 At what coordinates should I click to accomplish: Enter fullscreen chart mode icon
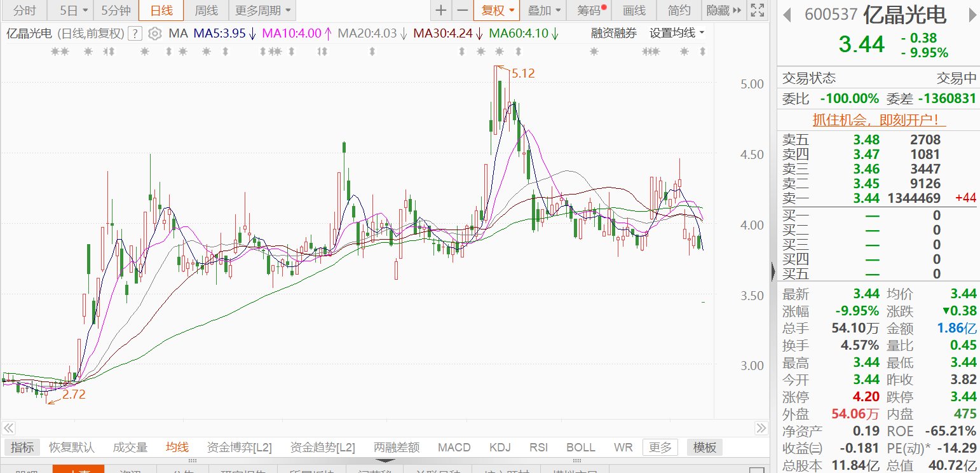coord(756,10)
